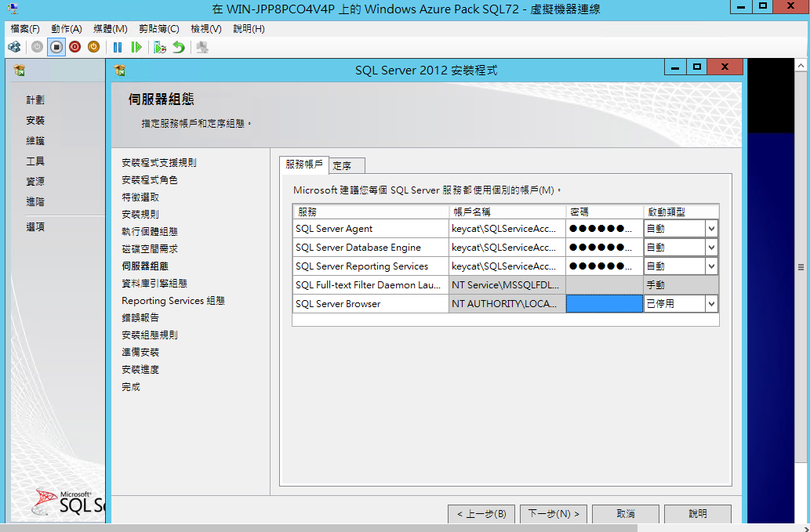Click the SQL Server Agent account name cell
The width and height of the screenshot is (810, 532).
point(507,229)
